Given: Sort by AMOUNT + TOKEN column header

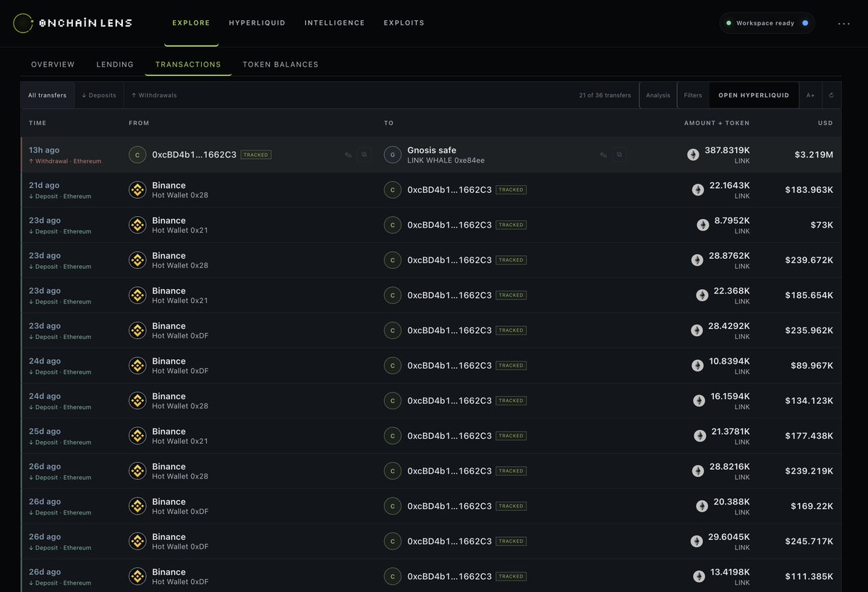Looking at the screenshot, I should (717, 123).
